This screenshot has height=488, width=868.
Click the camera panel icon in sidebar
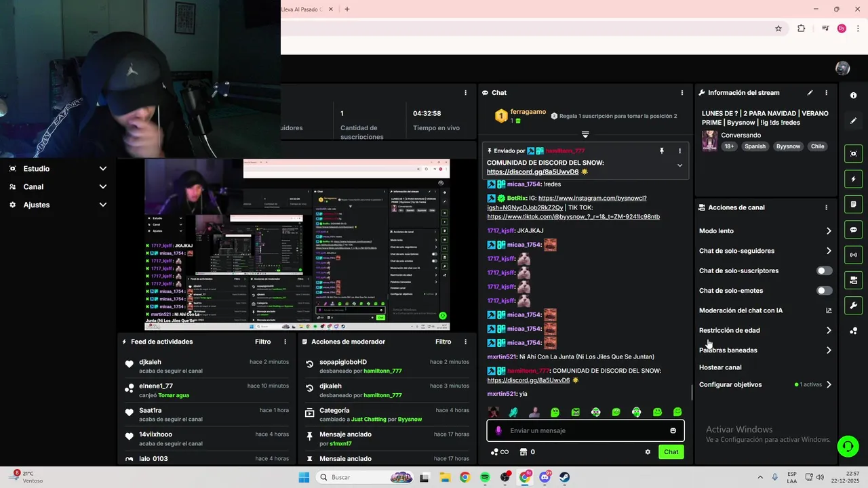tap(853, 280)
